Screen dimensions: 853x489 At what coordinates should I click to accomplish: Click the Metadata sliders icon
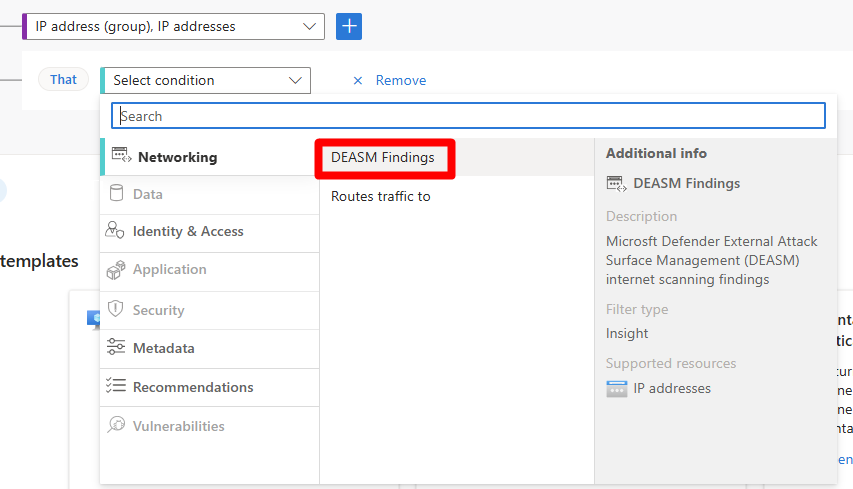point(116,348)
